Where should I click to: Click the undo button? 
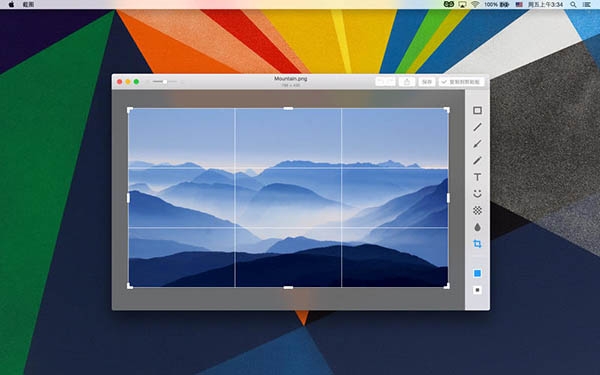point(380,82)
